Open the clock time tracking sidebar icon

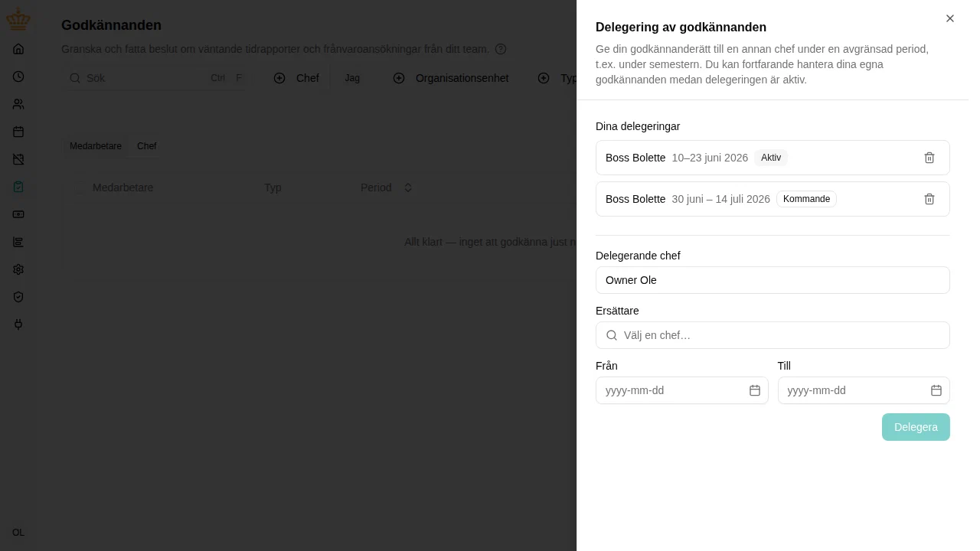(x=18, y=77)
